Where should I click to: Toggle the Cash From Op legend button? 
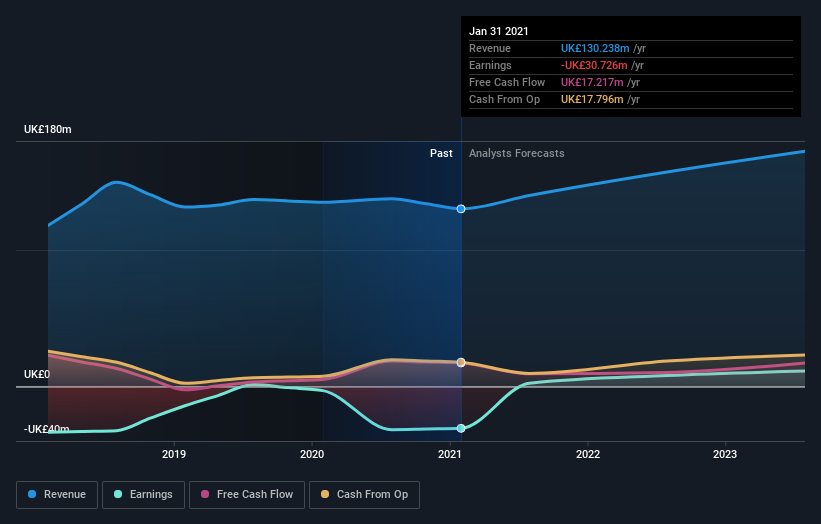click(364, 495)
